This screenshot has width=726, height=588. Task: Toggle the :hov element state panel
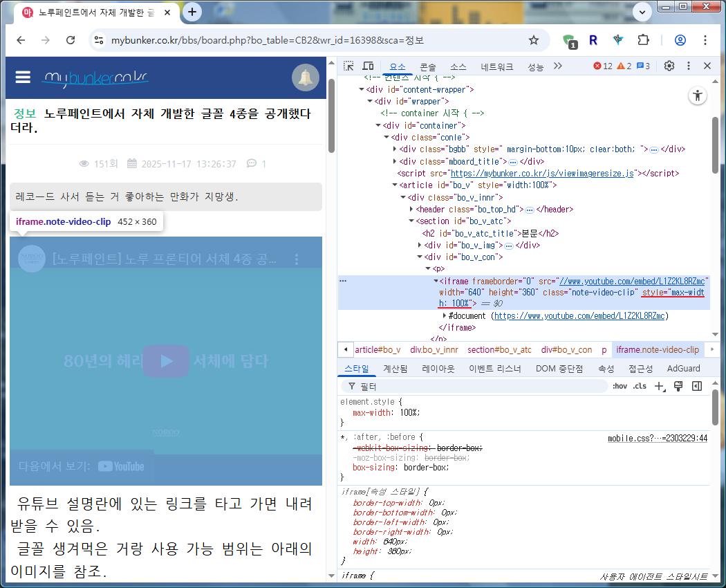[x=620, y=386]
